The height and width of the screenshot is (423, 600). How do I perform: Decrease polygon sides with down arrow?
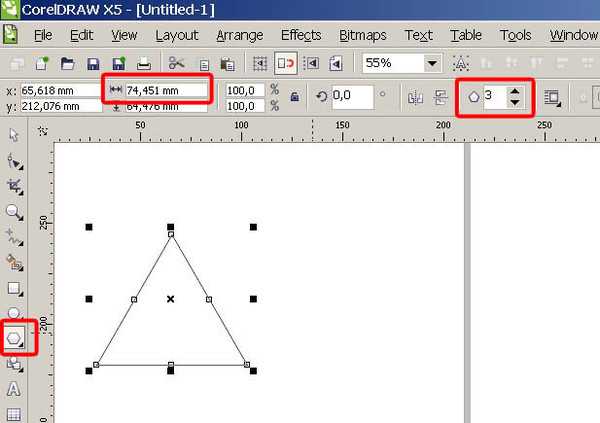coord(515,103)
